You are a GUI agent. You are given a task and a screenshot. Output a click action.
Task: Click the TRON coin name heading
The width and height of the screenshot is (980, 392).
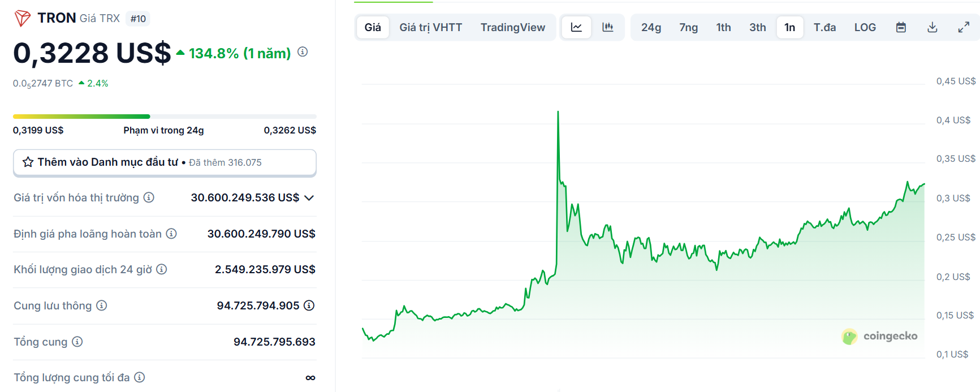(x=57, y=18)
